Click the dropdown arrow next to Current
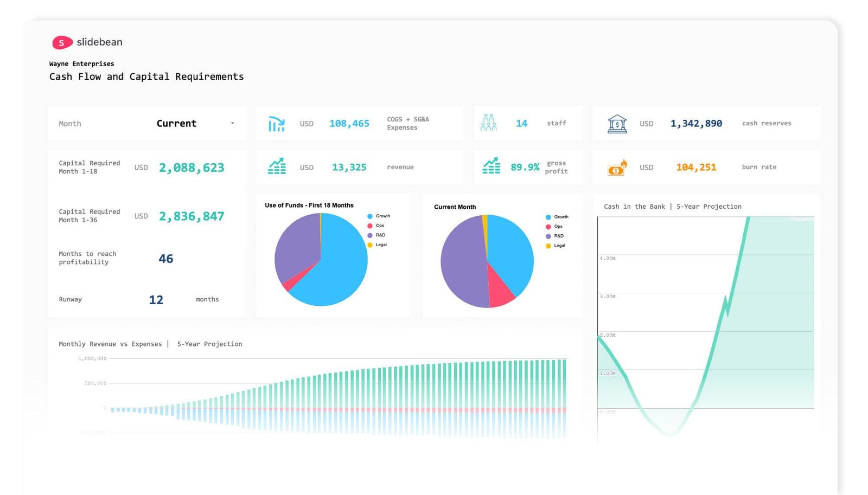The image size is (868, 495). pos(233,124)
